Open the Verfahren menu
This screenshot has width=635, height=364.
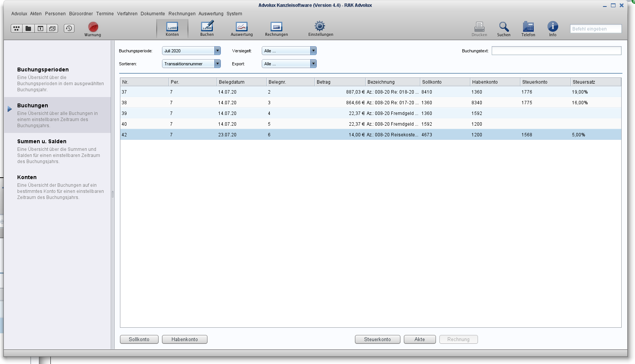[127, 14]
